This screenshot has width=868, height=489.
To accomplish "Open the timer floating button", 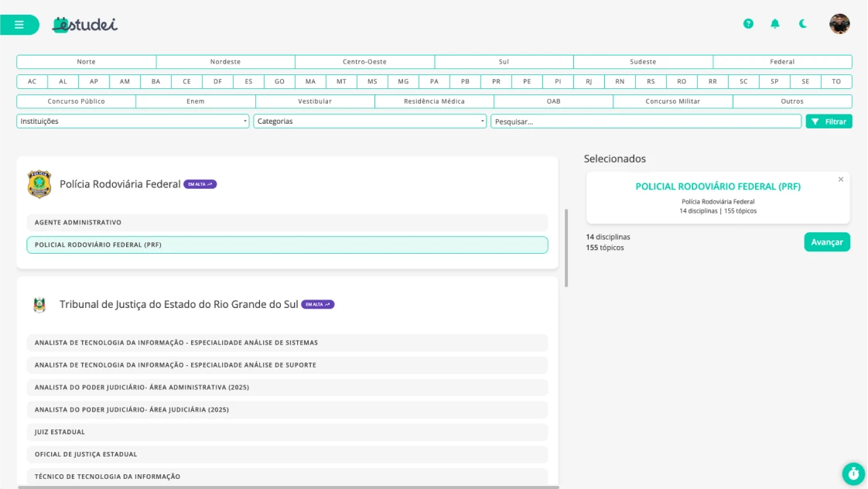I will 853,474.
